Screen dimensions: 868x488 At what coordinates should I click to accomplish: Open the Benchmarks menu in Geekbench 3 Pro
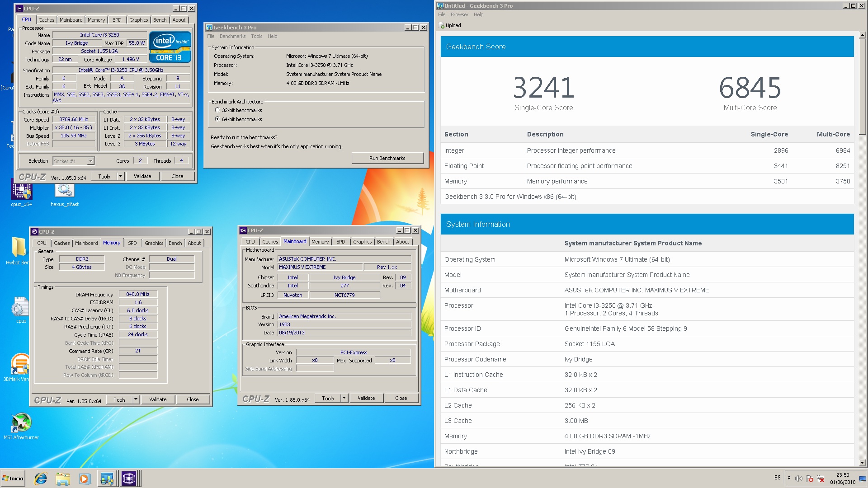tap(232, 36)
